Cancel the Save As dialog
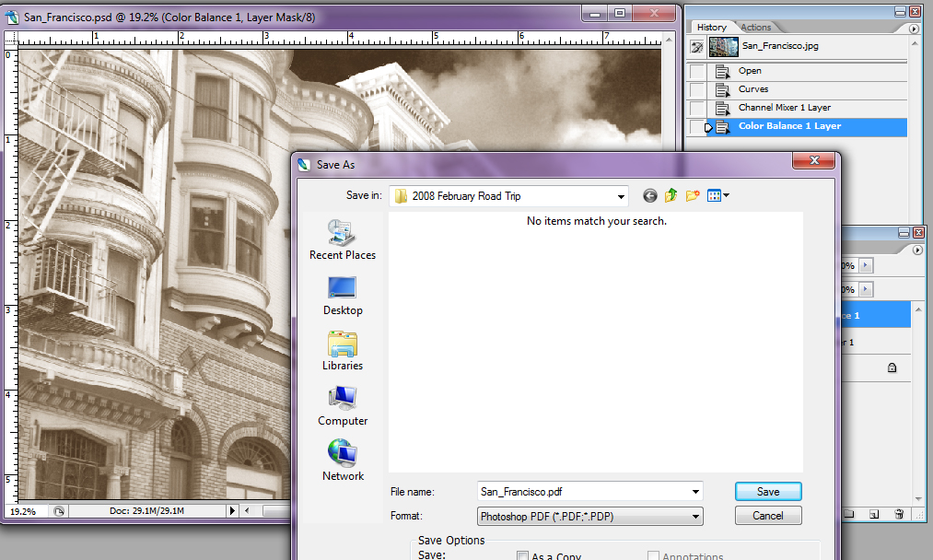 pyautogui.click(x=768, y=516)
